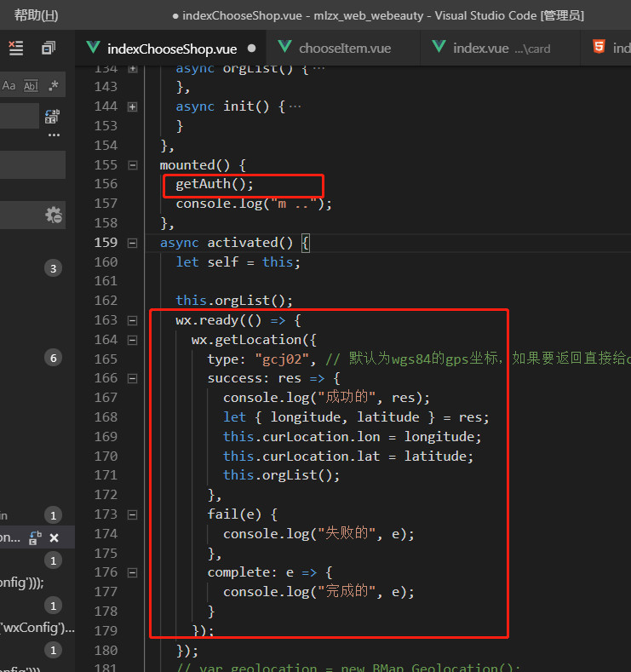Viewport: 631px width, 672px height.
Task: Click search result badge showing 6
Action: tap(53, 358)
